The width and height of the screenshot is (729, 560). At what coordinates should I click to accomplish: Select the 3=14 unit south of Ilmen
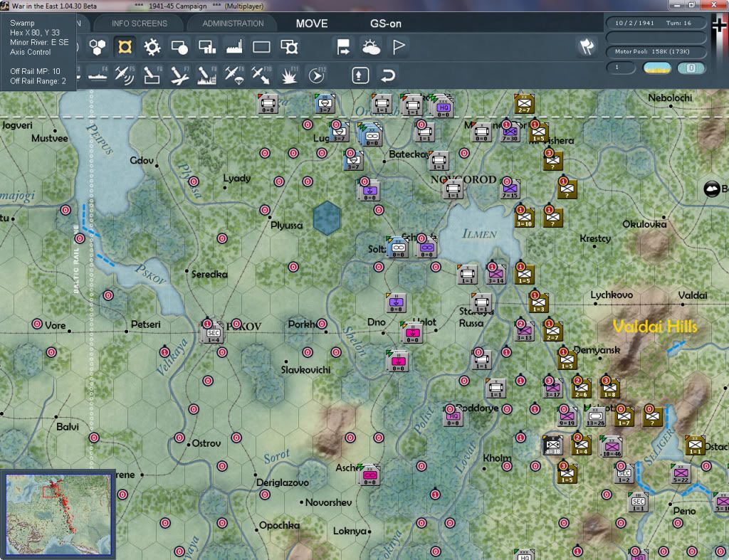click(x=495, y=275)
